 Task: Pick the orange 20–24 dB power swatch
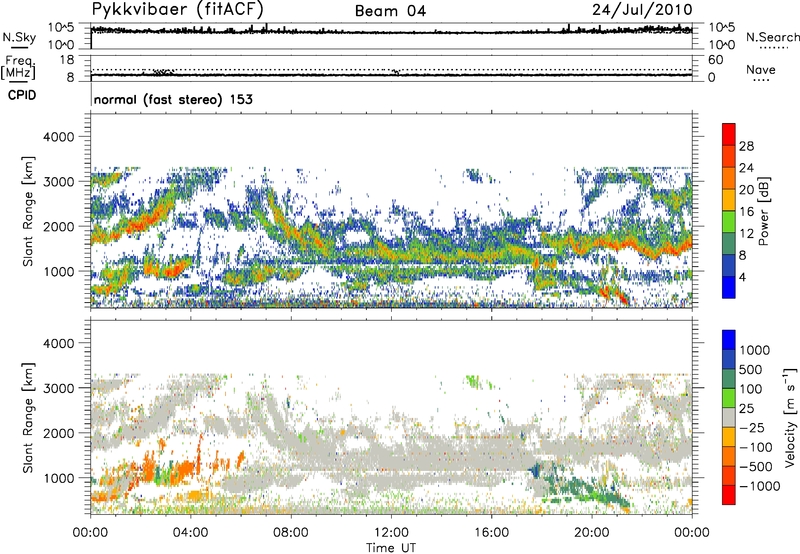coord(729,178)
